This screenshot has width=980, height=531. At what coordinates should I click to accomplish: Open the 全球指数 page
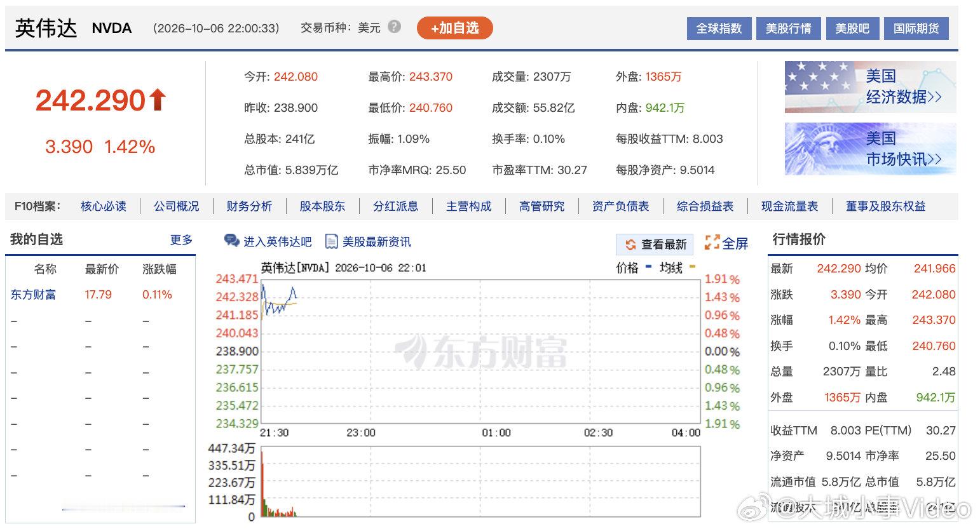pos(719,29)
